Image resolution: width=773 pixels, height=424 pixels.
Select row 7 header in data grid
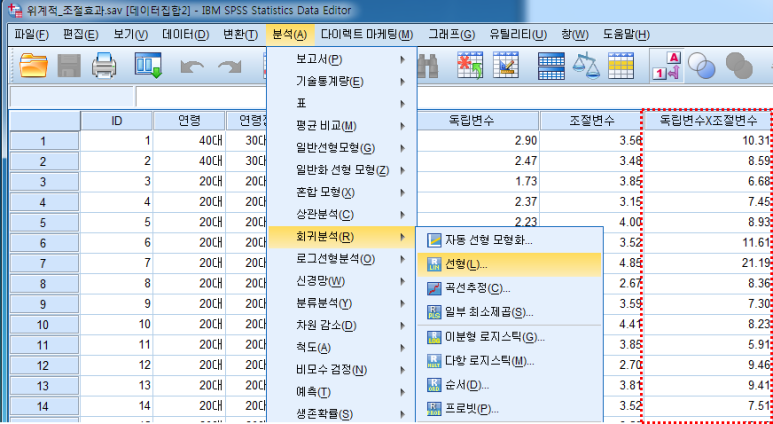click(43, 263)
